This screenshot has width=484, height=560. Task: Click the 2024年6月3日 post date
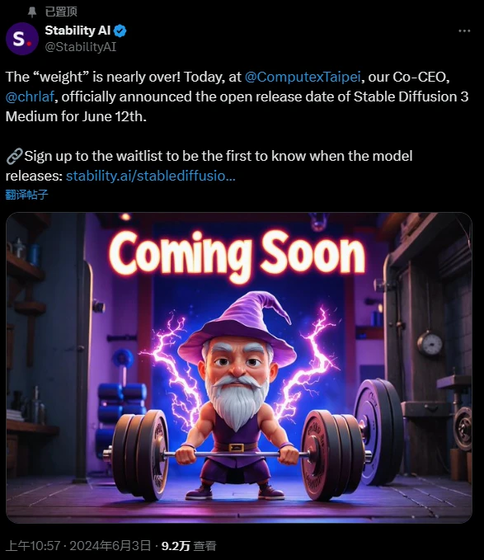[110, 546]
